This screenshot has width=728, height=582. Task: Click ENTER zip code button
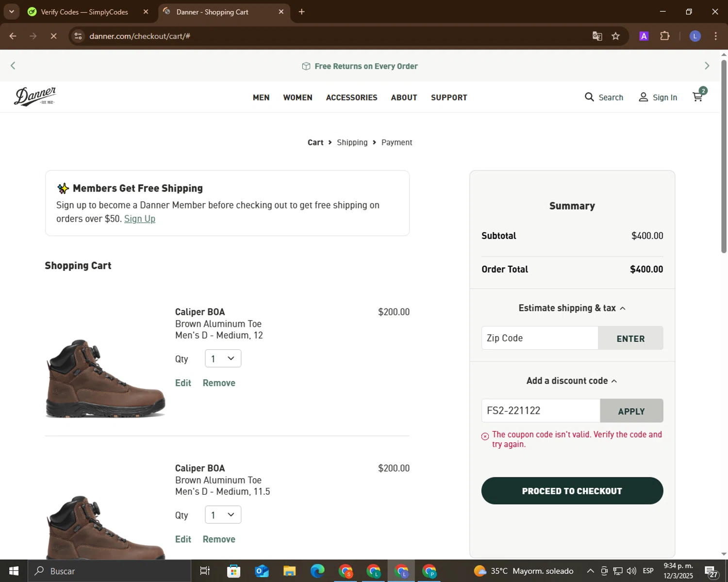pyautogui.click(x=630, y=338)
